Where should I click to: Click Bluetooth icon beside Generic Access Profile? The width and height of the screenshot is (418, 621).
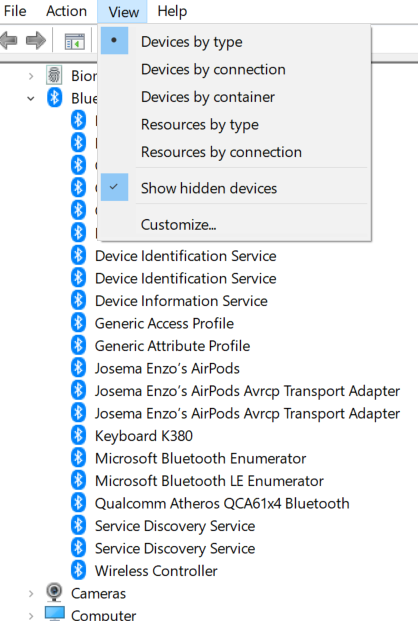pos(78,323)
